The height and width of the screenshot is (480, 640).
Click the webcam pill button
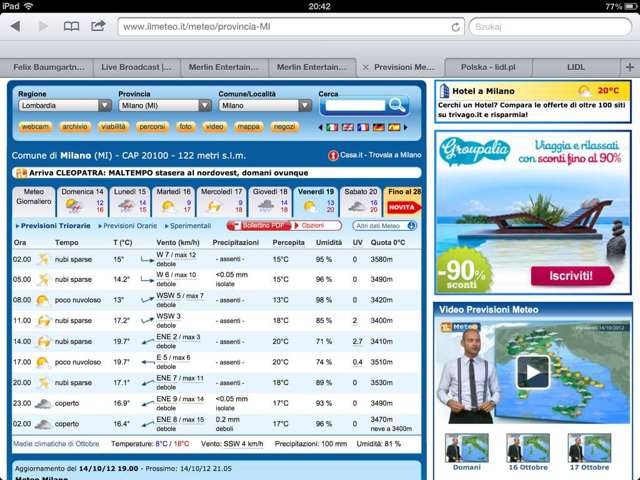35,127
